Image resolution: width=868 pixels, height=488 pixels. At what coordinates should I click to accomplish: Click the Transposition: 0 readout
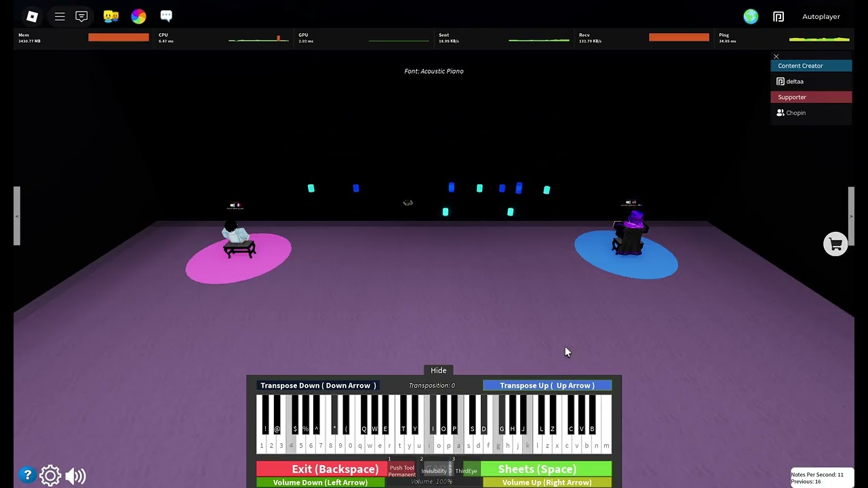pos(432,385)
